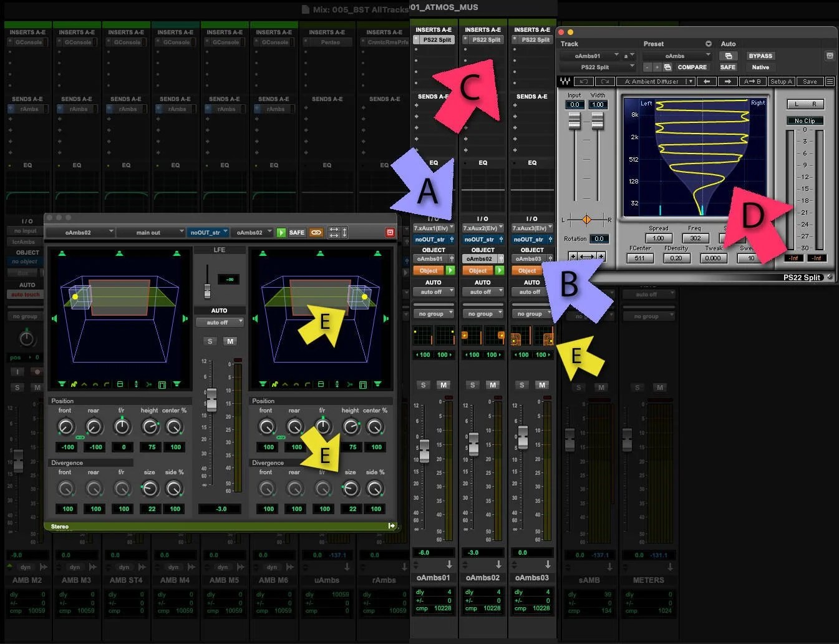Screen dimensions: 839x644
Task: Click the green path-enable arrow in oAmbs02 panner header
Action: pyautogui.click(x=281, y=232)
